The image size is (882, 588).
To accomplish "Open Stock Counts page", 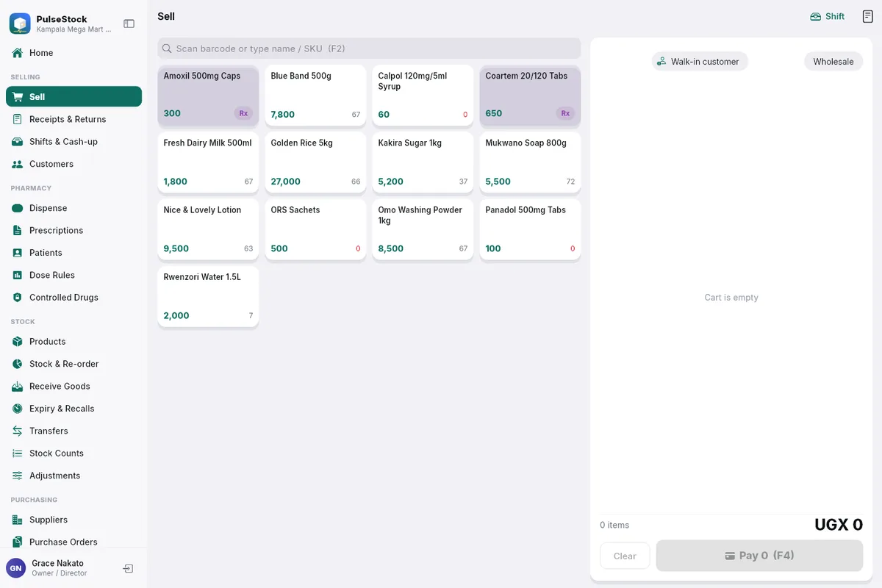I will (73, 453).
